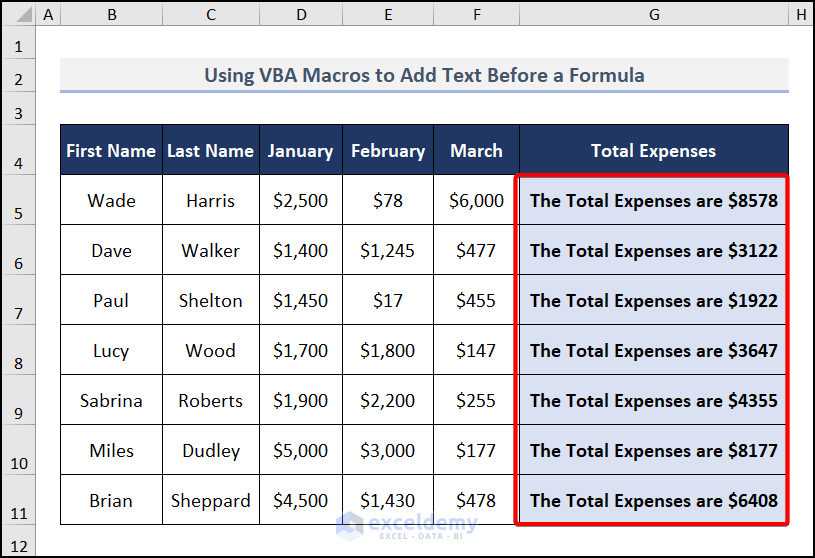Select the cell containing Wade
Viewport: 815px width, 558px height.
point(111,201)
